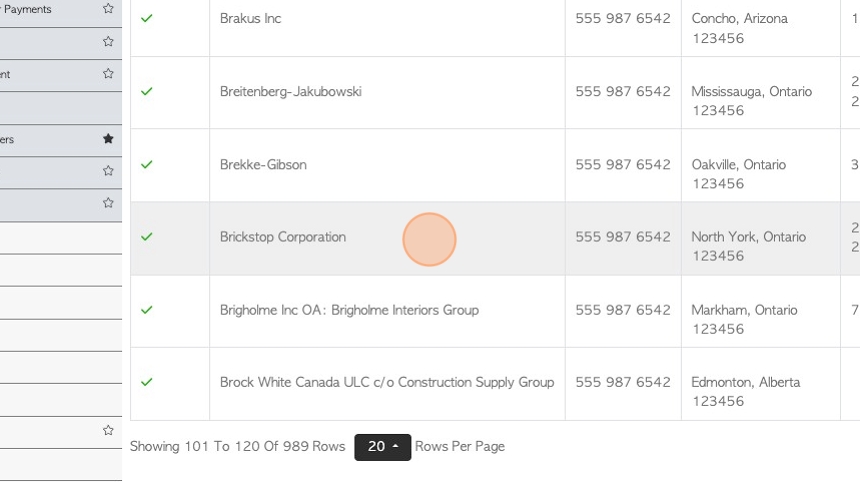
Task: Click the green checkmark for Brekke-Gibson
Action: tap(146, 165)
